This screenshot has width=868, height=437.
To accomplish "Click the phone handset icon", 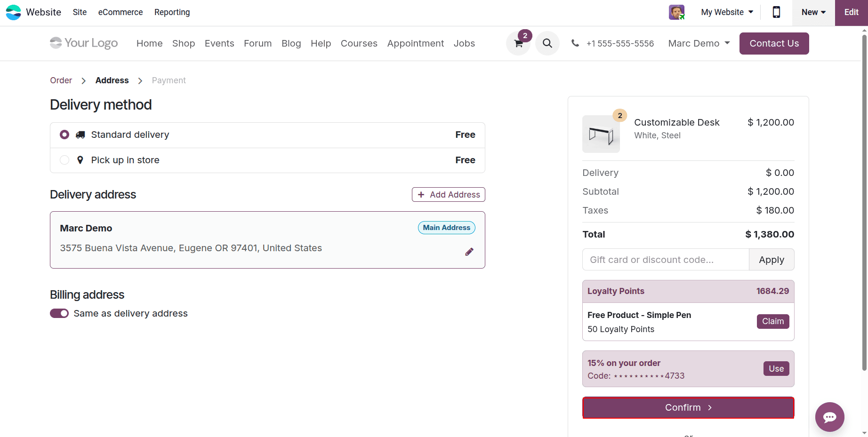I will 575,43.
